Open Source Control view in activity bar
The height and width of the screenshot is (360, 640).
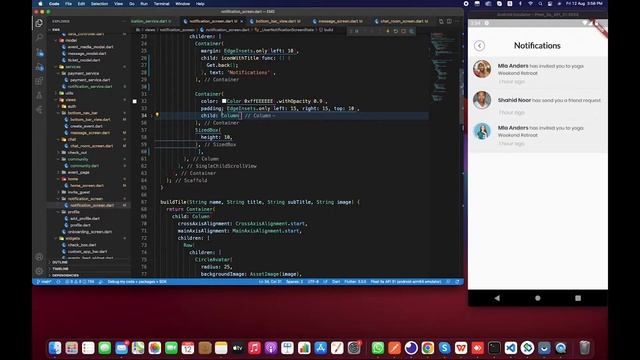[39, 52]
